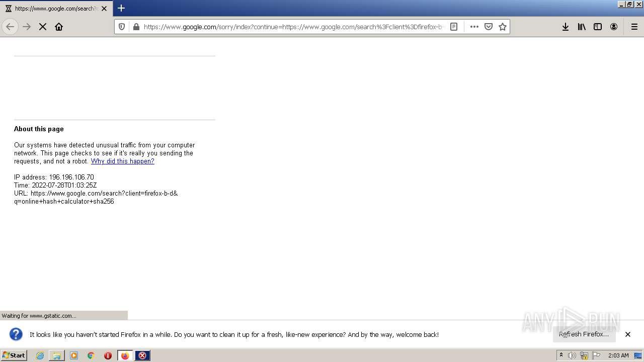644x362 pixels.
Task: Toggle reader view icon
Action: [x=454, y=27]
